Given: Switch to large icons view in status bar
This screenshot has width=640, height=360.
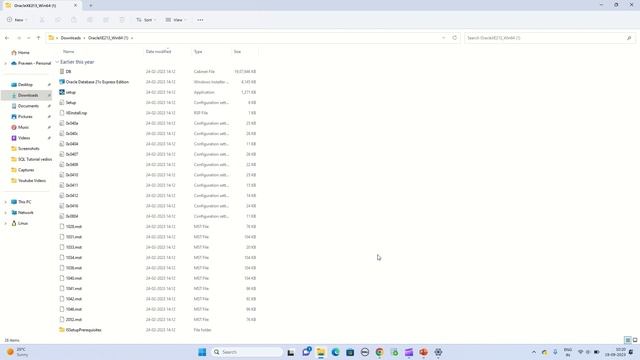Looking at the screenshot, I should (635, 340).
